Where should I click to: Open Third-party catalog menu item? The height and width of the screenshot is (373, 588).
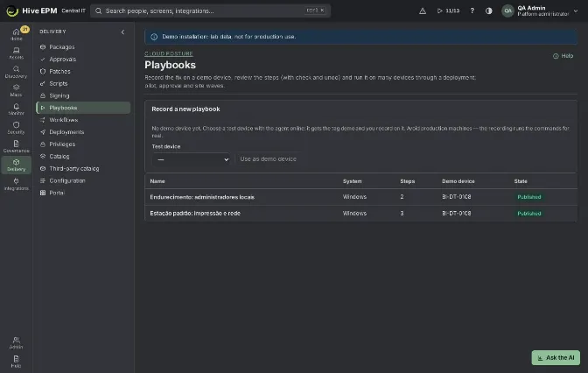83,168
